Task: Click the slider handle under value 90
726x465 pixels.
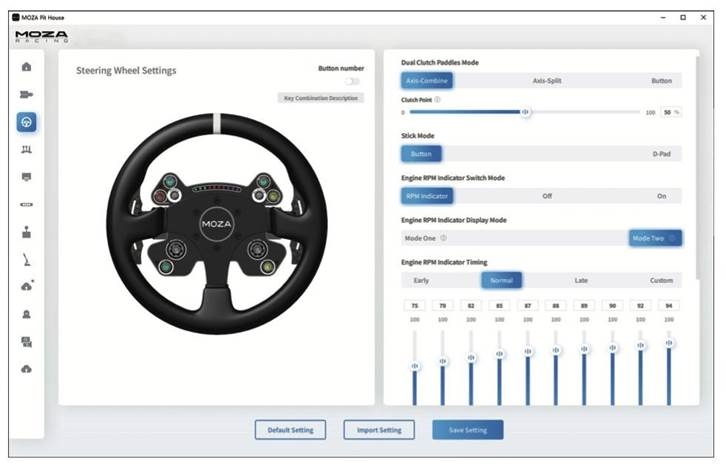Action: click(613, 347)
